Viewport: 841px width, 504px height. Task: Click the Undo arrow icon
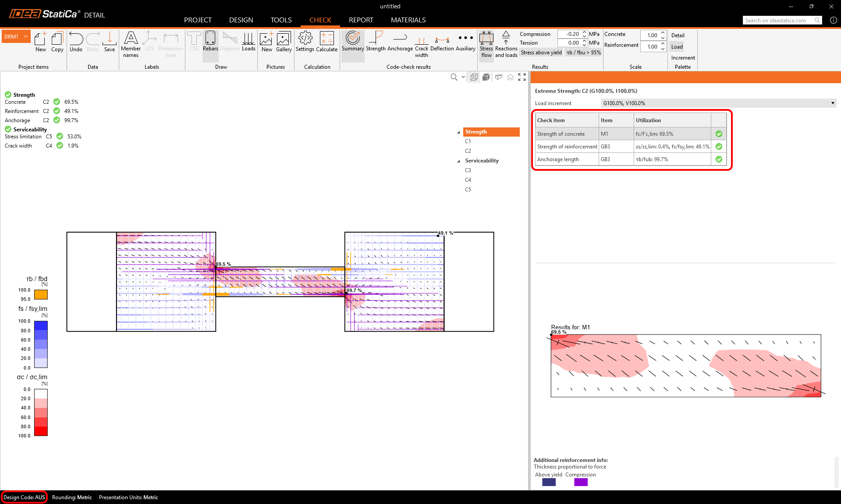pyautogui.click(x=76, y=42)
